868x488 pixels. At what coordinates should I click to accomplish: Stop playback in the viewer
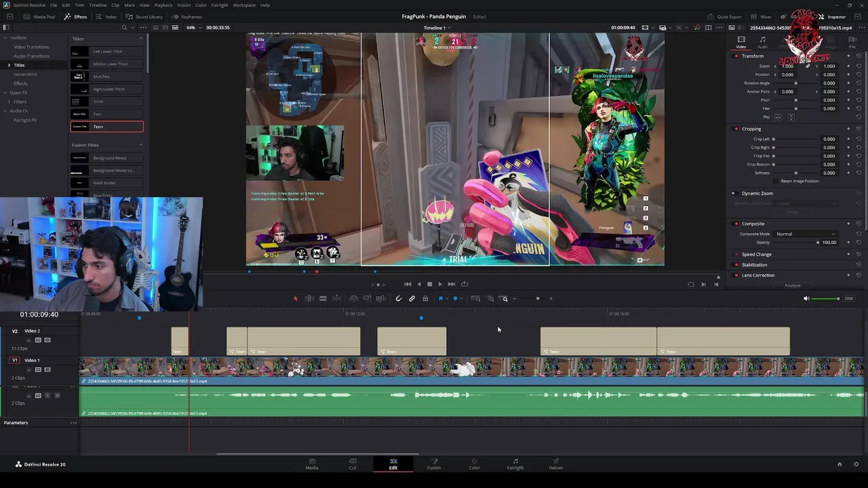coord(429,284)
